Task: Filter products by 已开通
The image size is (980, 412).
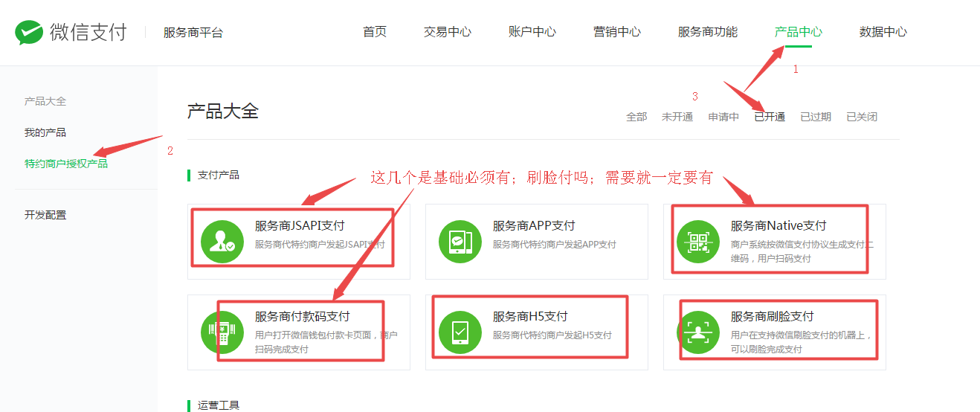Action: pyautogui.click(x=770, y=117)
